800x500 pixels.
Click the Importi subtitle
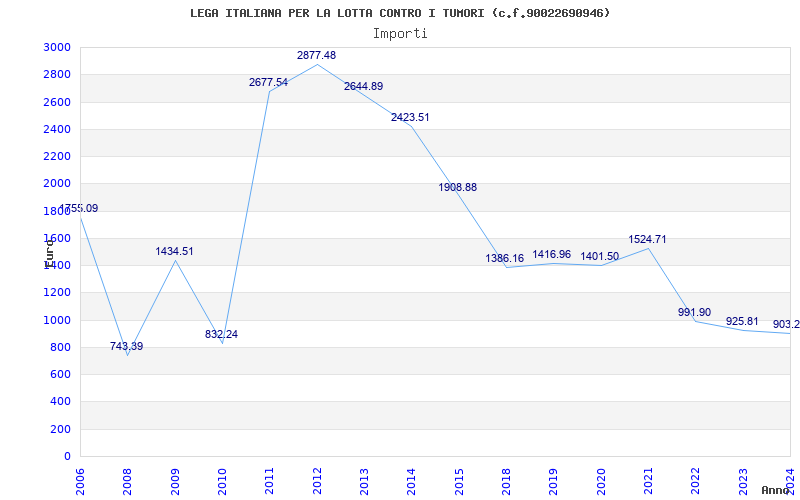400,34
